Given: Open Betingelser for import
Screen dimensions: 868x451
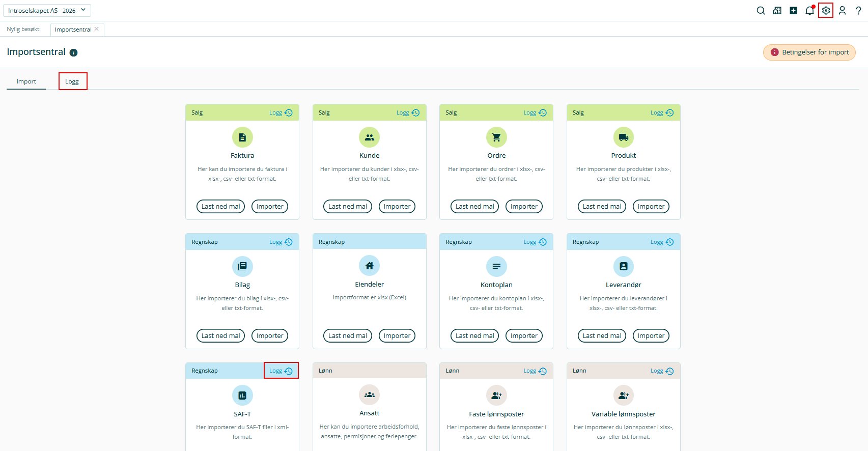Looking at the screenshot, I should pyautogui.click(x=809, y=52).
